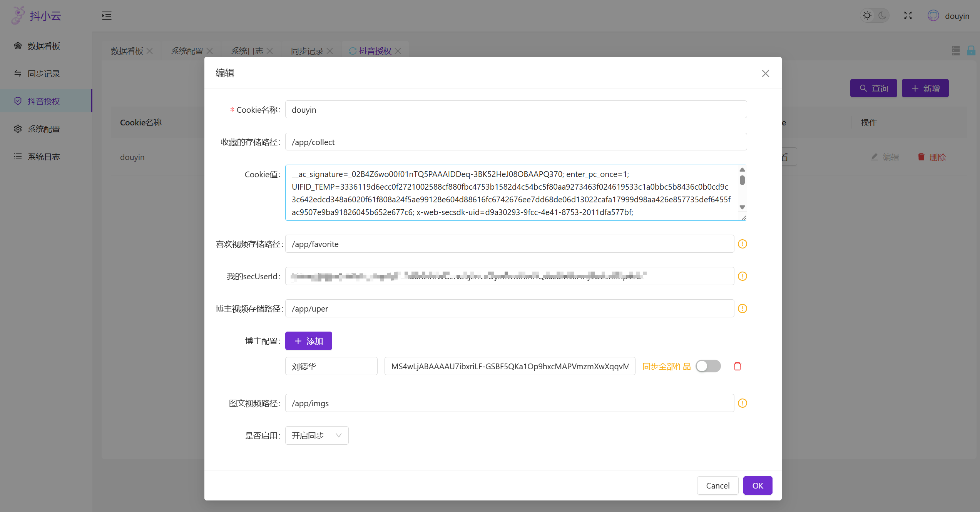Focus the 收藏的存储路径 input field
This screenshot has height=512, width=980.
tap(516, 142)
